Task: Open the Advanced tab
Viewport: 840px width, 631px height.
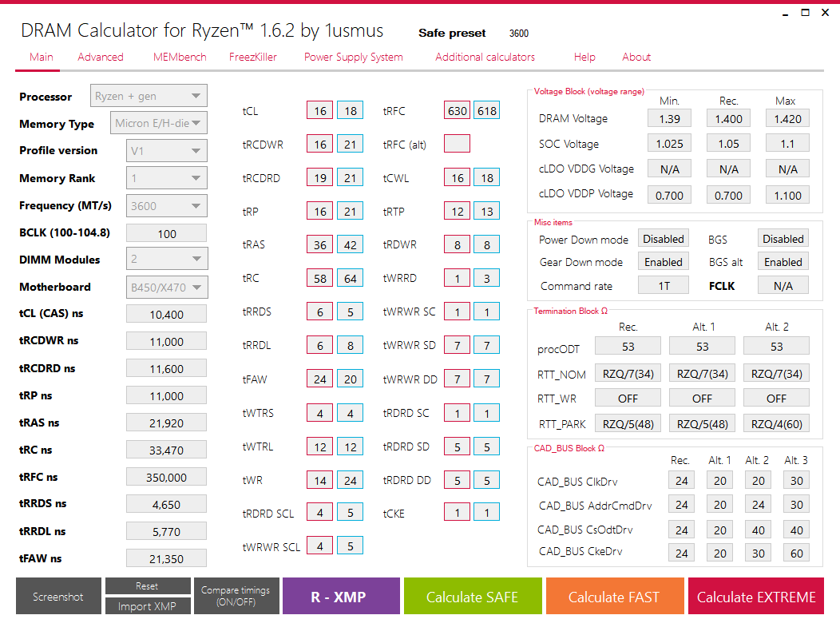Action: 100,57
